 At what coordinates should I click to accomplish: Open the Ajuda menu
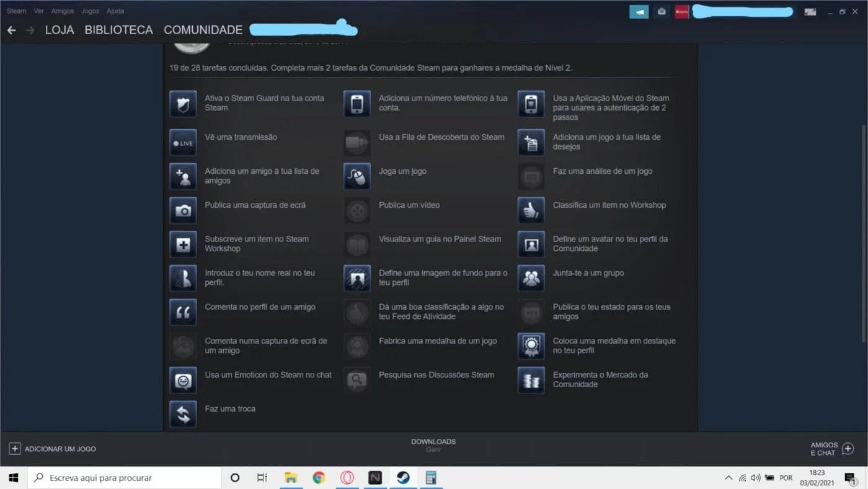[x=115, y=11]
